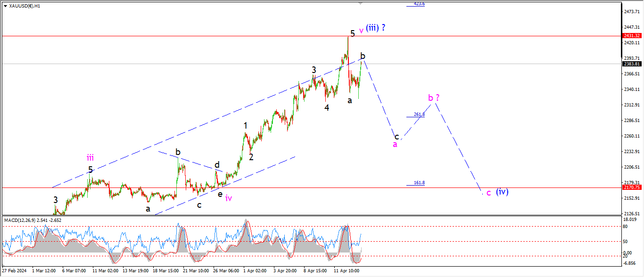Image resolution: width=644 pixels, height=277 pixels.
Task: Select the magenta iv wave label
Action: pos(229,198)
